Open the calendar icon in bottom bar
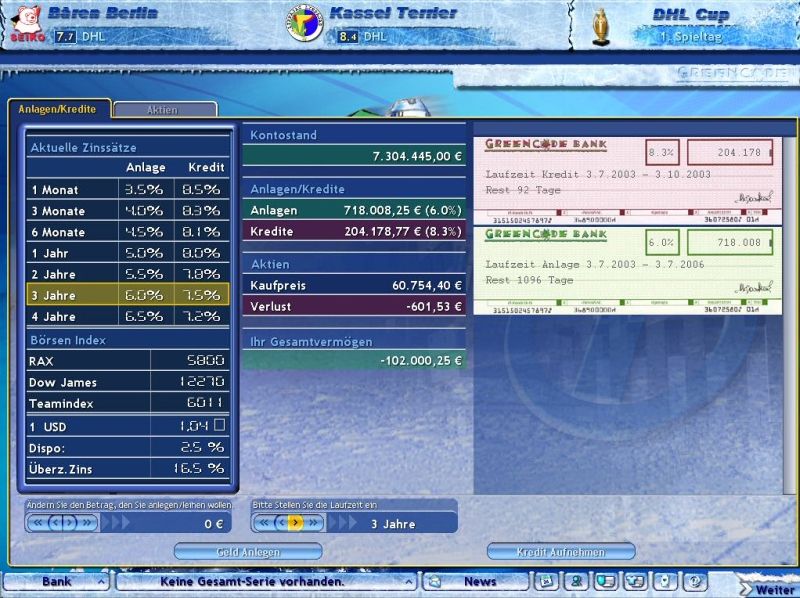Image resolution: width=800 pixels, height=598 pixels. [546, 581]
